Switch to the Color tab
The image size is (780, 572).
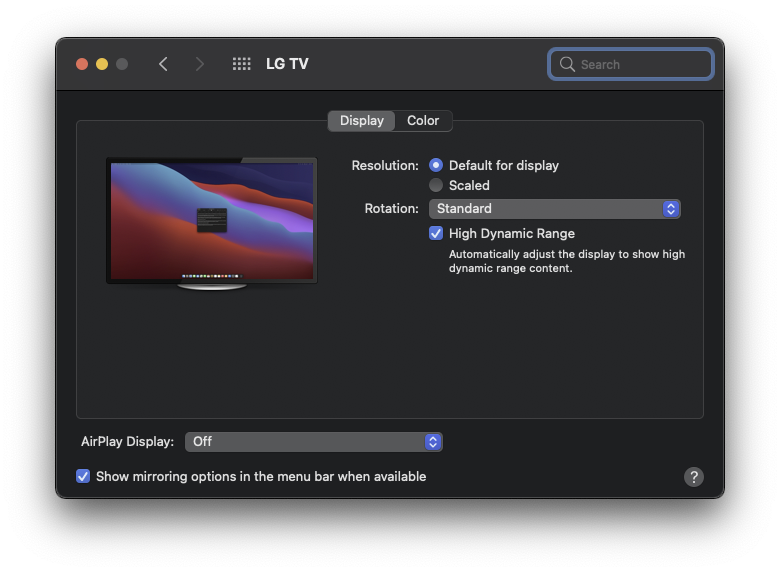(x=423, y=121)
